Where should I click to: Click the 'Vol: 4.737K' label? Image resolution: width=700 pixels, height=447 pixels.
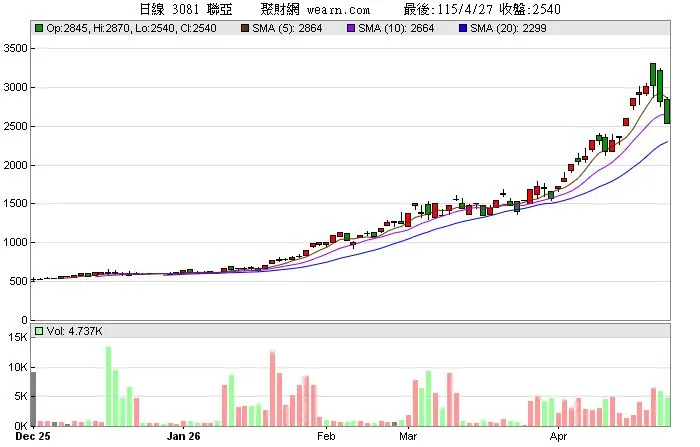coord(74,331)
